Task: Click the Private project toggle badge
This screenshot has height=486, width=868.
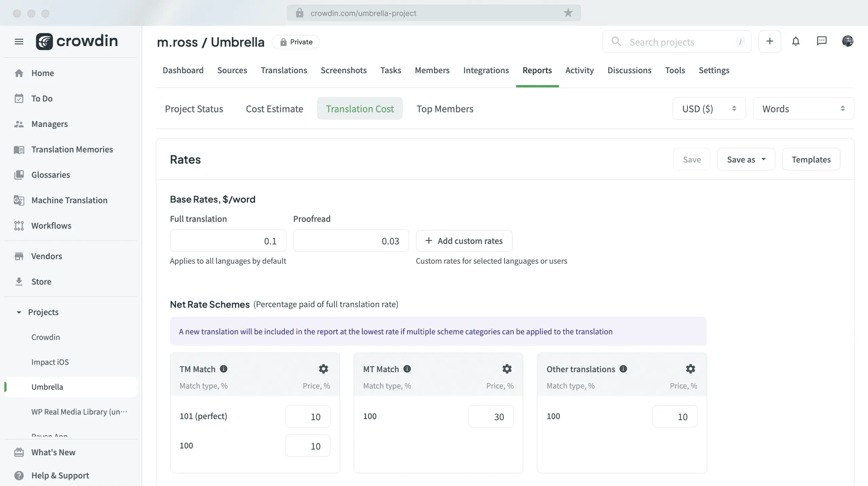Action: [x=296, y=42]
